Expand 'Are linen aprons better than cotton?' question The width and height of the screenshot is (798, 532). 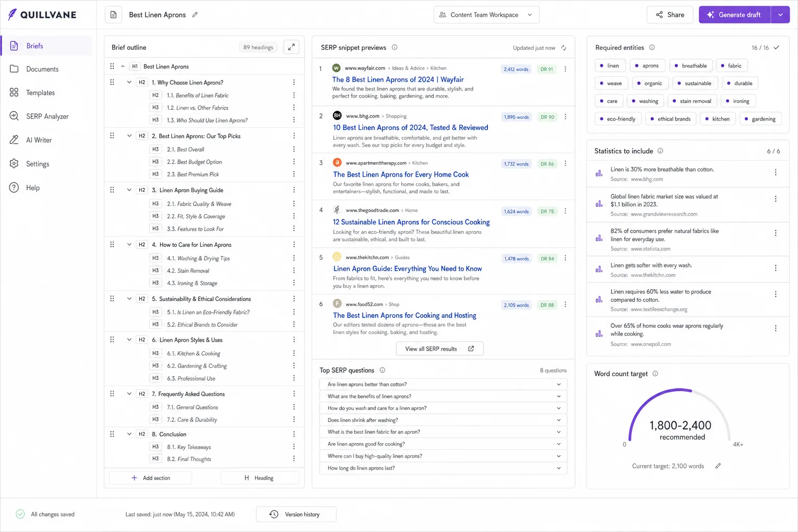point(443,384)
